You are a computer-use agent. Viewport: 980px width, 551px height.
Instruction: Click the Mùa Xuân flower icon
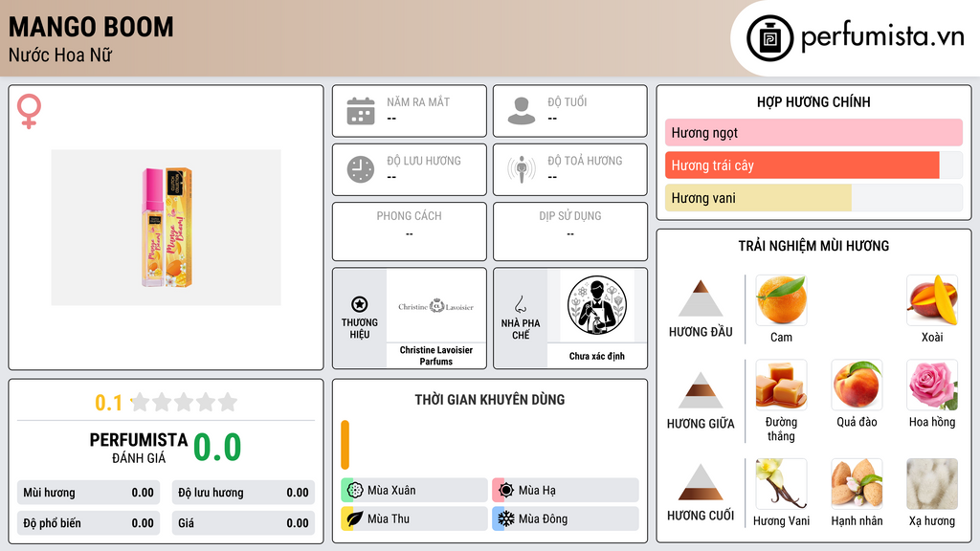click(x=355, y=490)
